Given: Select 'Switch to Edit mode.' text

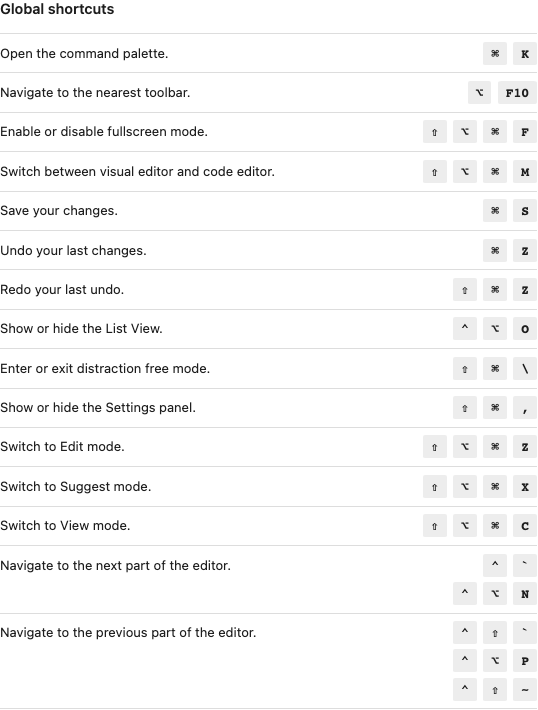Looking at the screenshot, I should (62, 446).
